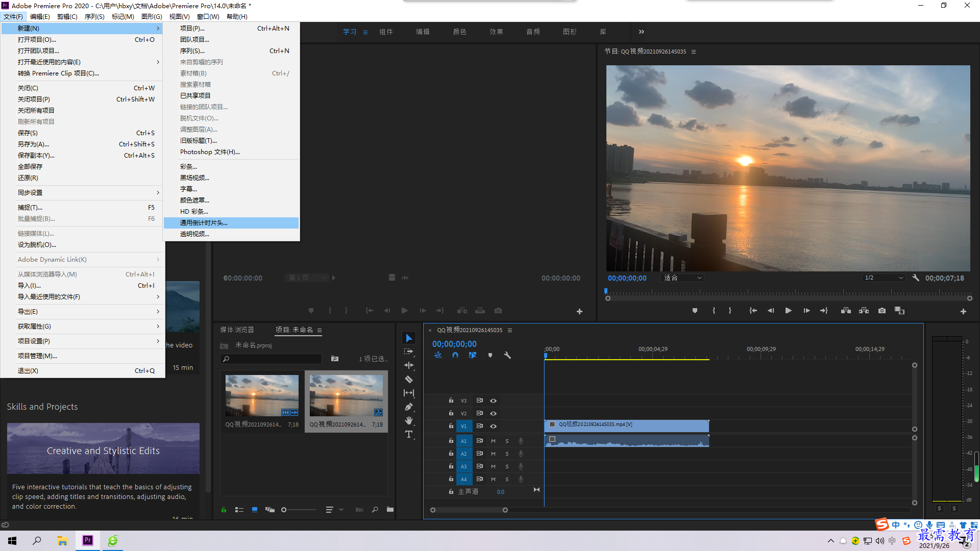Click Go to In point in program monitor
Screen dimensions: 980x551
pos(753,311)
